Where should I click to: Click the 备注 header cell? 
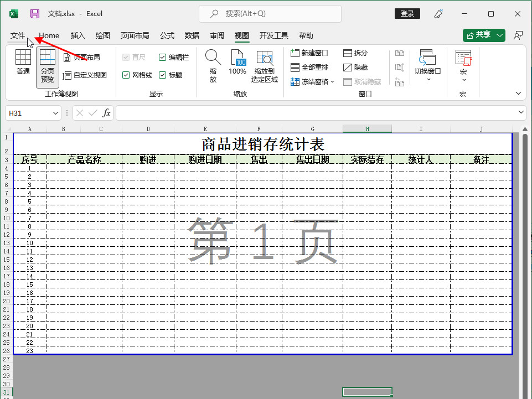(481, 159)
